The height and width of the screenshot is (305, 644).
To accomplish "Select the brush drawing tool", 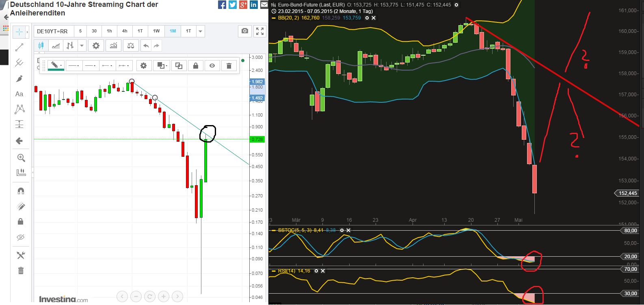I will tap(19, 78).
